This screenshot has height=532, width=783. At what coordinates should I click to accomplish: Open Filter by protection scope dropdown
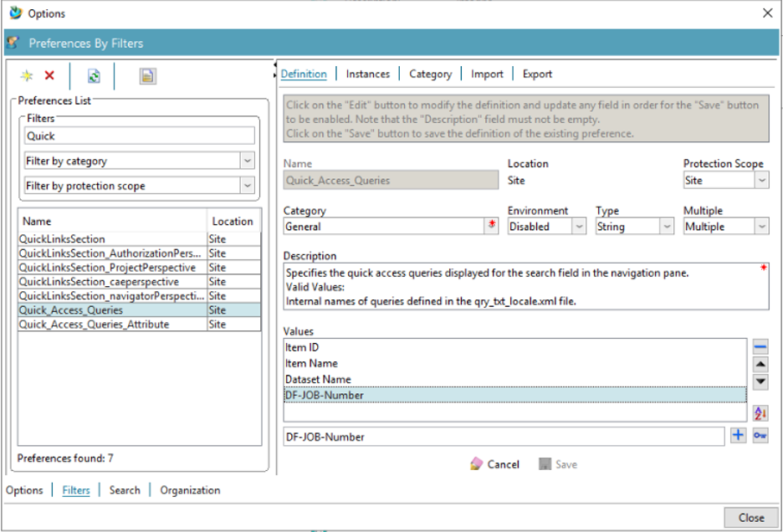click(247, 186)
